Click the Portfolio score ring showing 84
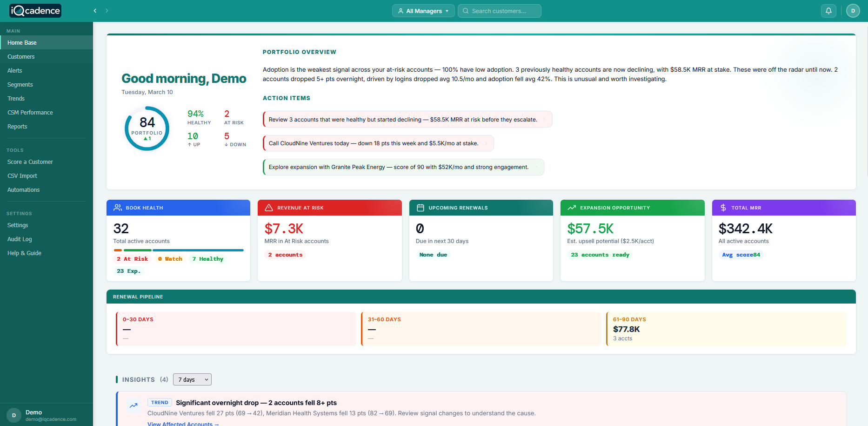This screenshot has height=426, width=868. coord(147,128)
